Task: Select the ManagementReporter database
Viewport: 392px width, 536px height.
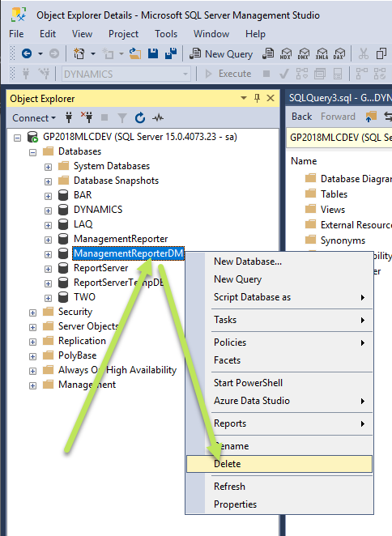Action: tap(121, 239)
